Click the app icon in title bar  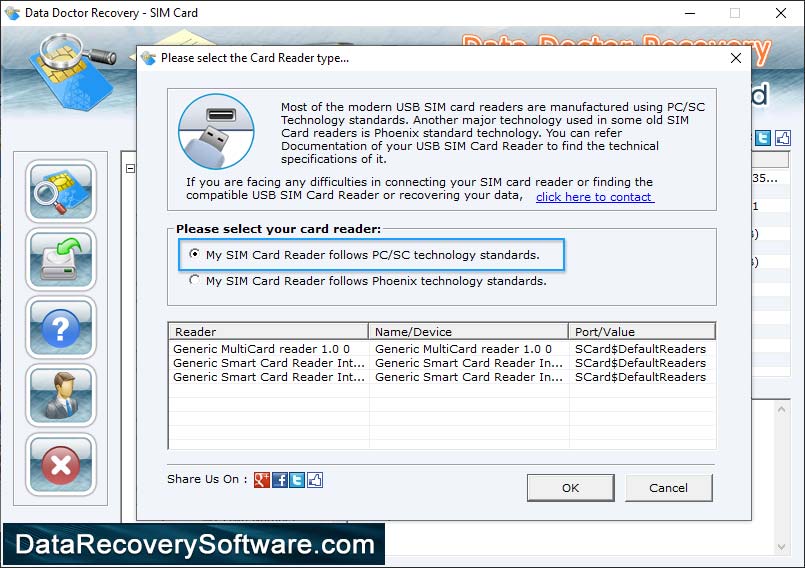pyautogui.click(x=12, y=13)
